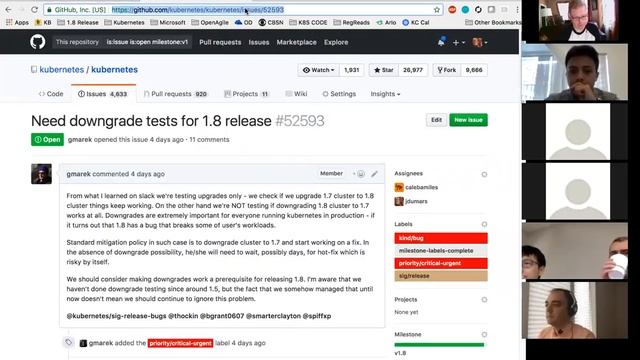
Task: Star the kubernetes repository
Action: coord(384,70)
